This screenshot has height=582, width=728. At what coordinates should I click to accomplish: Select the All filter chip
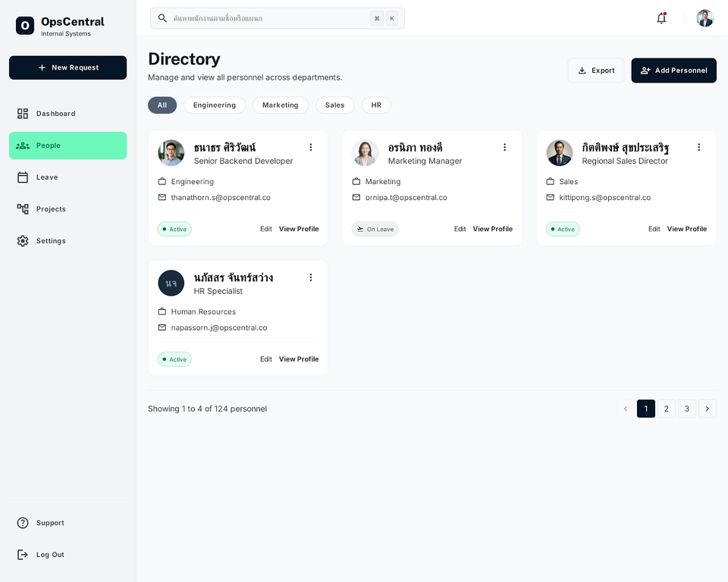click(x=162, y=105)
